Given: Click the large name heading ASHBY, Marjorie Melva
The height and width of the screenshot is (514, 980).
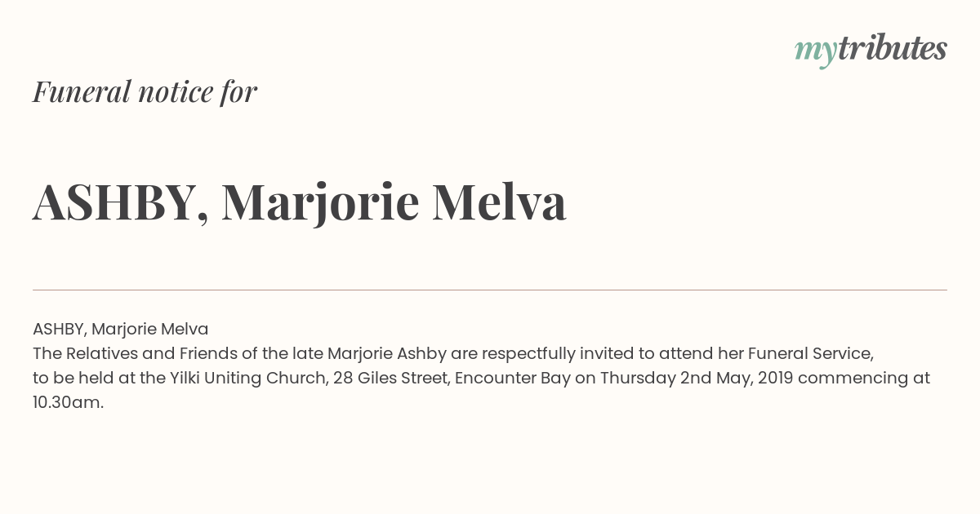Looking at the screenshot, I should 299,202.
